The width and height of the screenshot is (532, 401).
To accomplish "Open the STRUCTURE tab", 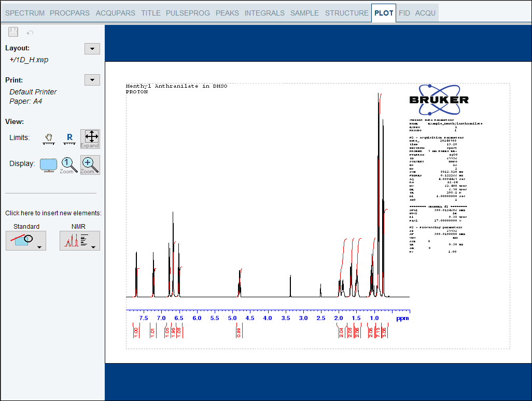I will click(x=346, y=13).
